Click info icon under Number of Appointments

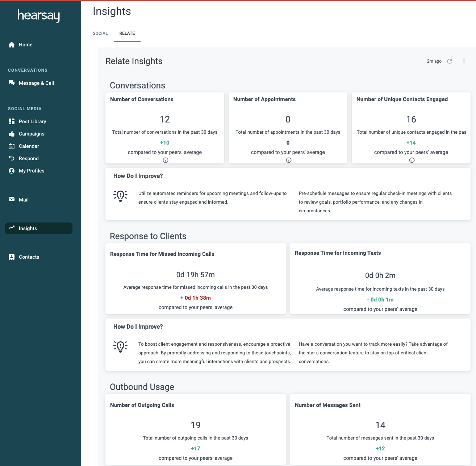pos(289,160)
